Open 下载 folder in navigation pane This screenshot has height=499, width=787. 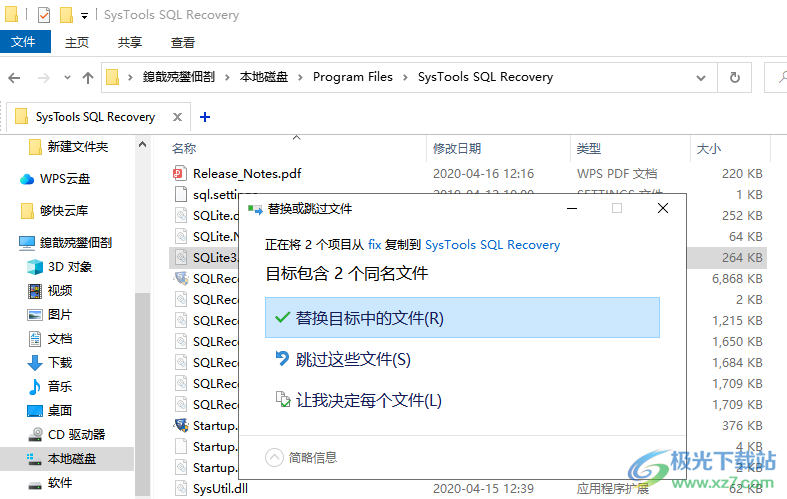(60, 362)
